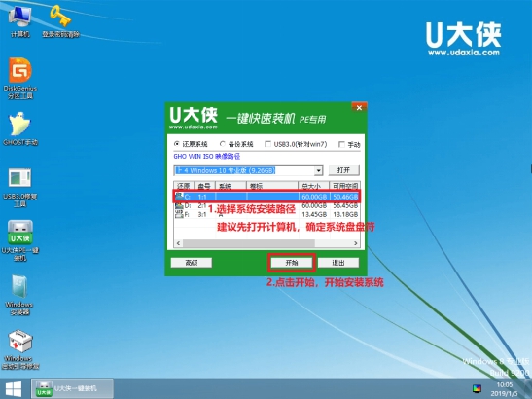
Task: Click the 还原 column header
Action: [x=184, y=186]
